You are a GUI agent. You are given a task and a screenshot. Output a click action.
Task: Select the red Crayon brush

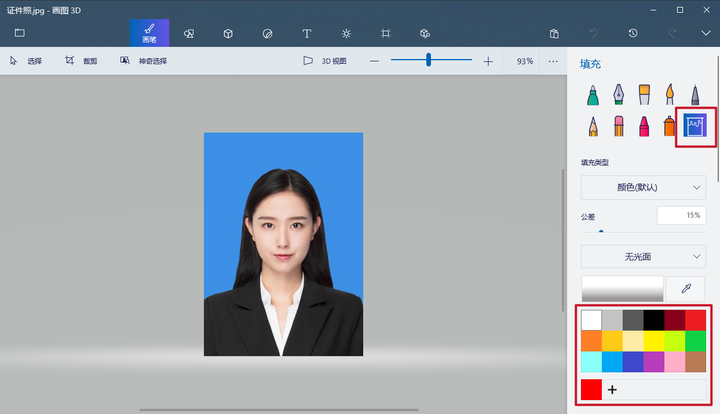pyautogui.click(x=644, y=126)
